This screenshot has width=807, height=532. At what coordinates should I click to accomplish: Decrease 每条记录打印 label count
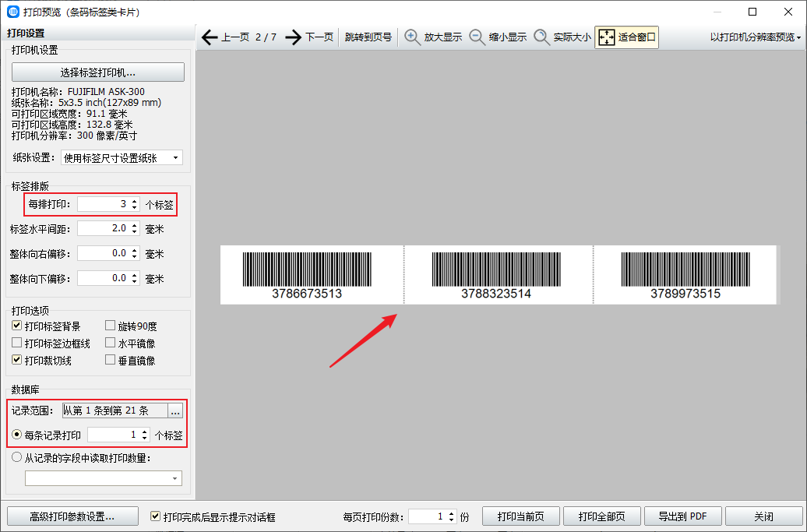(x=145, y=439)
